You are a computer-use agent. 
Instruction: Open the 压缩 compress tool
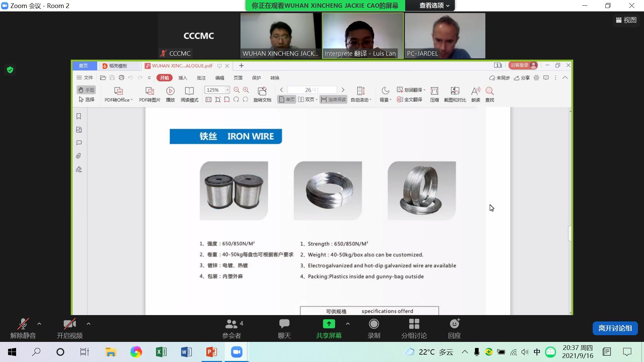coord(434,95)
